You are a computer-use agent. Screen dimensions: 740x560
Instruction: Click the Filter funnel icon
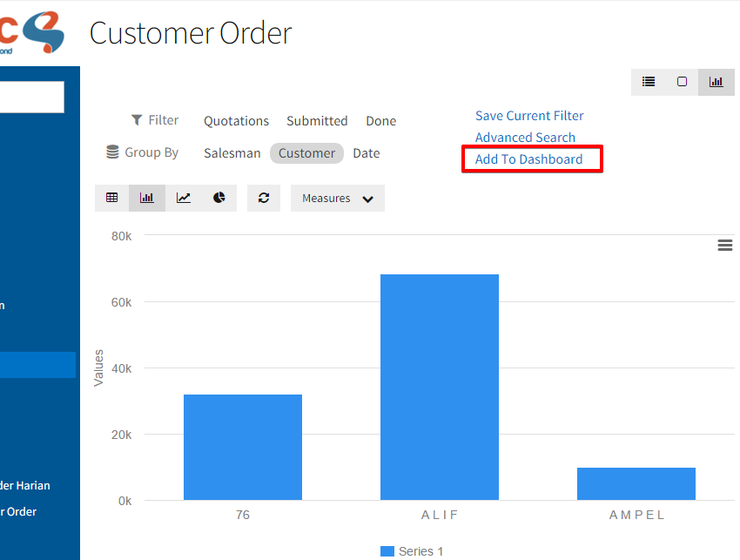click(x=137, y=120)
